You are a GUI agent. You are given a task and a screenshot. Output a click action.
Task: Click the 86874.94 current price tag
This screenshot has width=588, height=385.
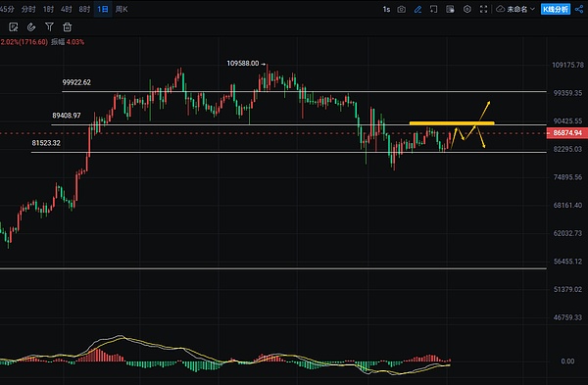(567, 132)
